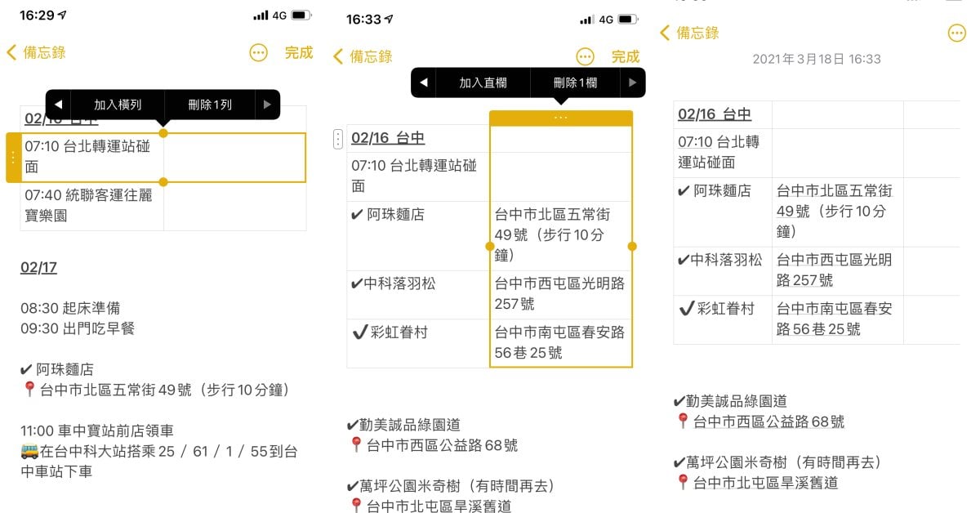Screen dimensions: 980x513
Task: Choose 加入橫列 from the popup menu
Action: [x=118, y=105]
